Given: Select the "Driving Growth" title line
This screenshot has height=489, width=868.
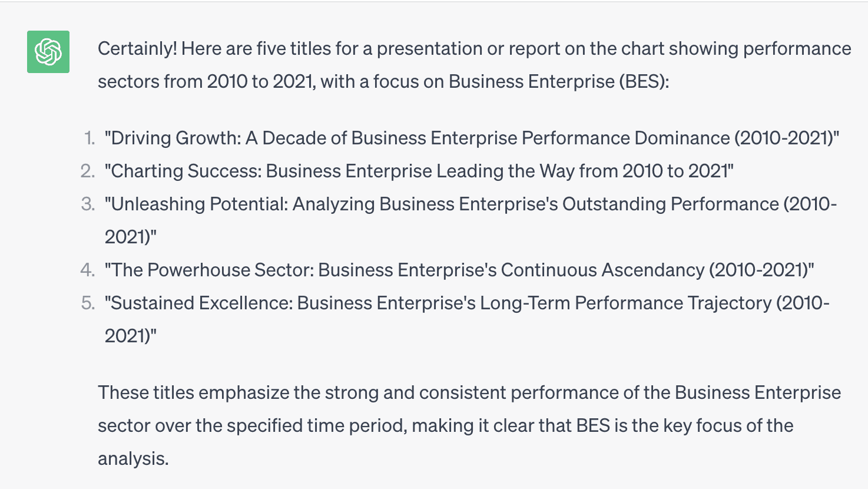Looking at the screenshot, I should click(472, 138).
